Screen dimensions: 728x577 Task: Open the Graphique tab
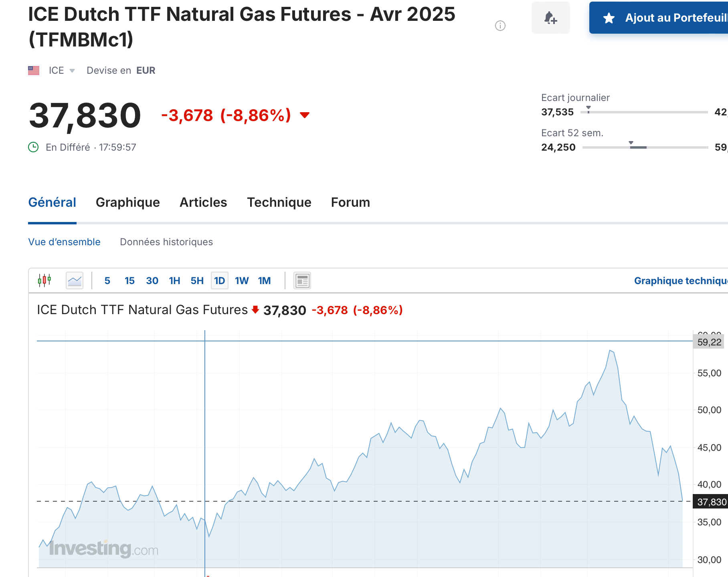(127, 202)
